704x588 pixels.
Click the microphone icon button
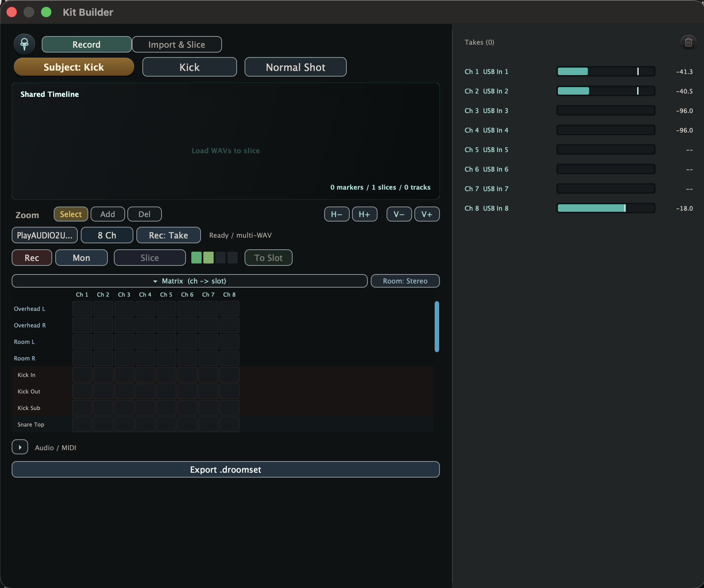(24, 44)
